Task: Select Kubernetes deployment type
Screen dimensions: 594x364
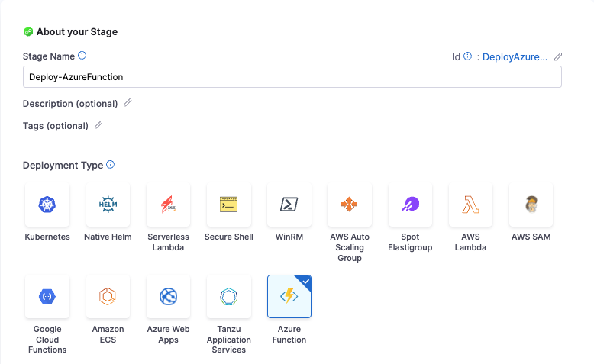Action: click(x=47, y=205)
